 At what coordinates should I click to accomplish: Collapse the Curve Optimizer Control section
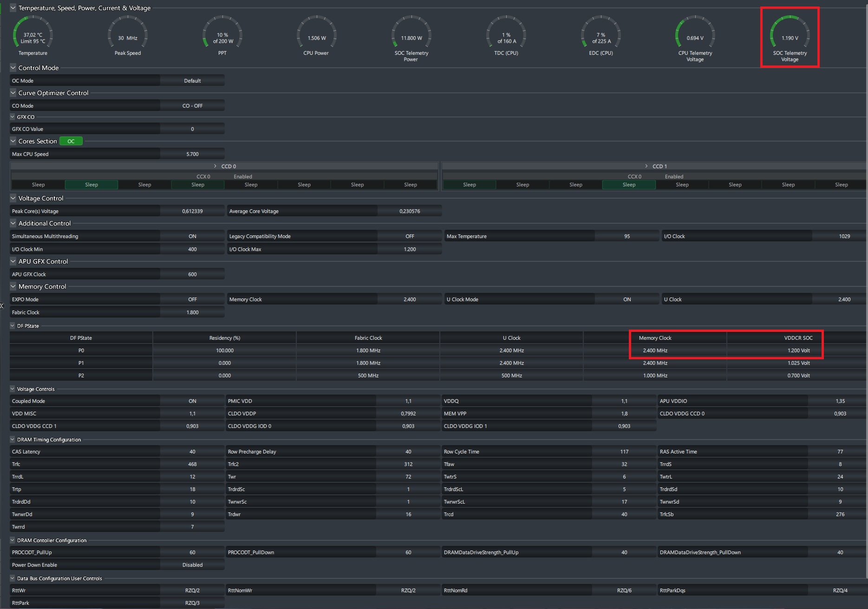(13, 93)
